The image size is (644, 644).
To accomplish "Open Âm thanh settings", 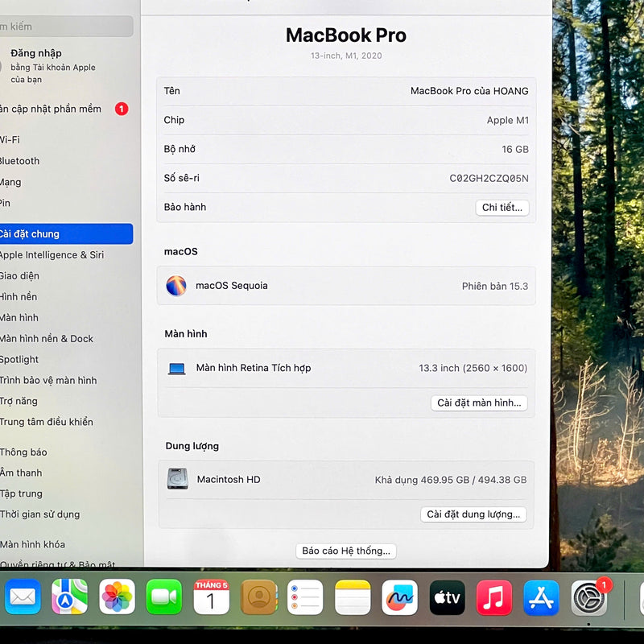I will pyautogui.click(x=21, y=473).
